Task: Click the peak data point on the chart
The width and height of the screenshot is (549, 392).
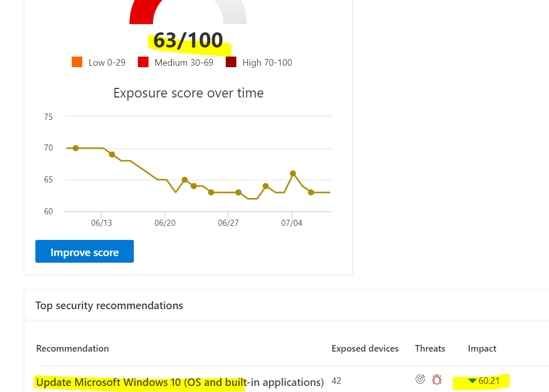Action: [293, 174]
